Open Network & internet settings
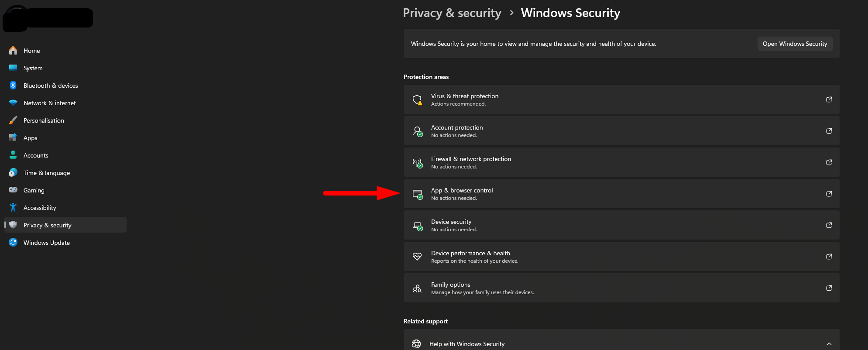 point(65,103)
